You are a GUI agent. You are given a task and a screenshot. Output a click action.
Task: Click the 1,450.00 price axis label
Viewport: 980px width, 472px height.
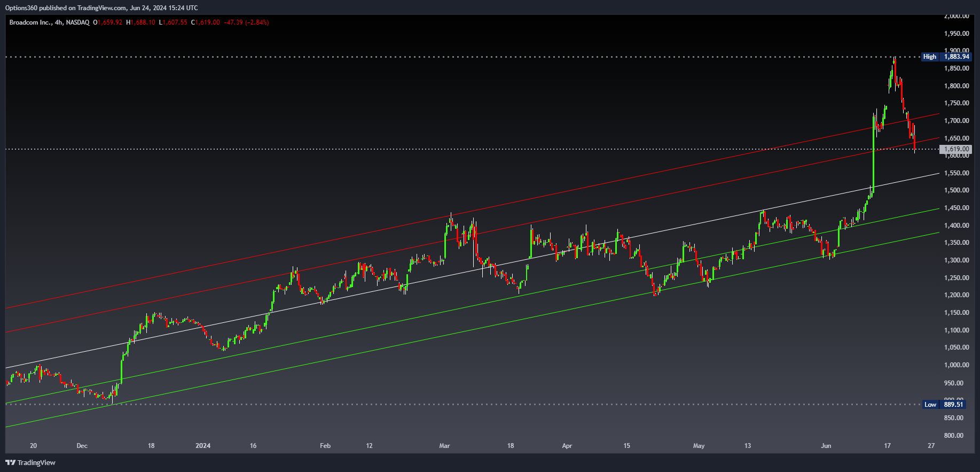click(957, 208)
